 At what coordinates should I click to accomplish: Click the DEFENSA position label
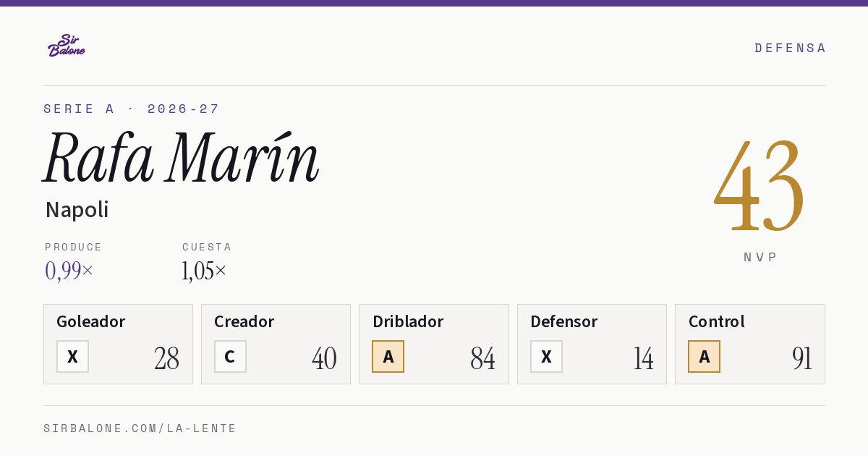(x=790, y=48)
